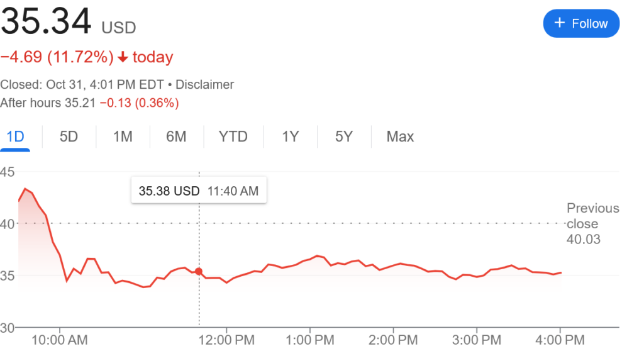Click the Follow button
This screenshot has width=644, height=351.
[581, 24]
